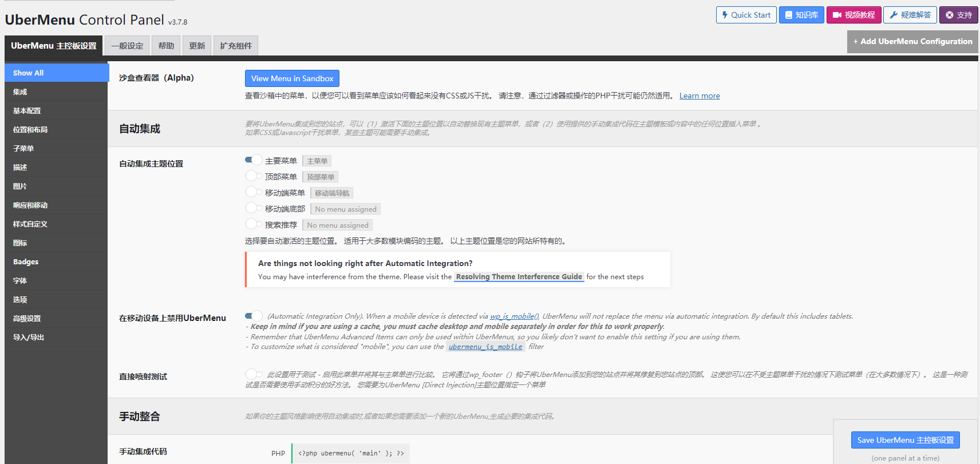The width and height of the screenshot is (980, 464).
Task: Open the 支持 support button
Action: click(x=959, y=15)
